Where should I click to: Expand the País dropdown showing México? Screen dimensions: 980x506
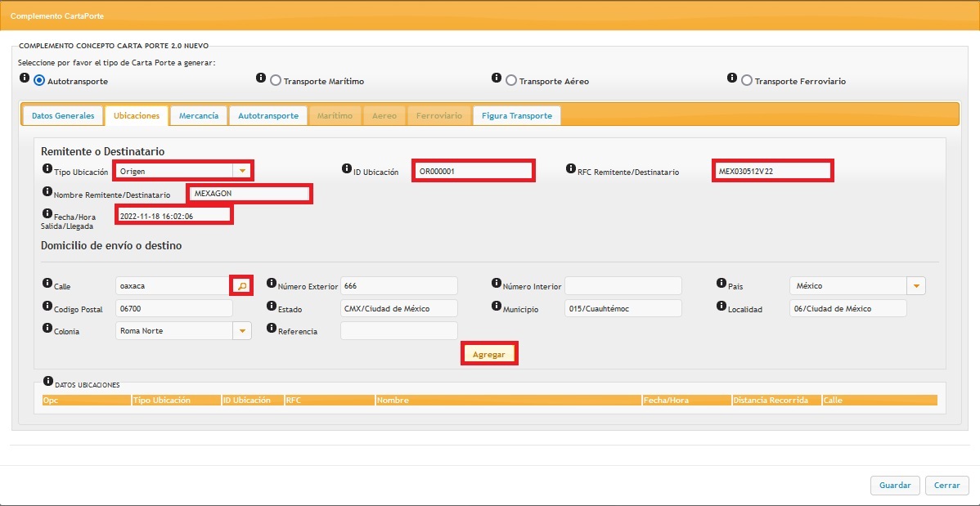point(916,286)
